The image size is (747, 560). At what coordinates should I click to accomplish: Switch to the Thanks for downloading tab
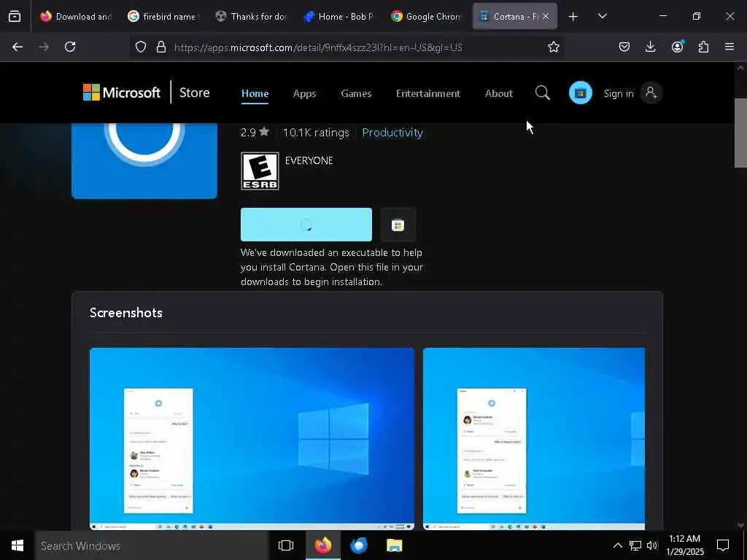(251, 17)
